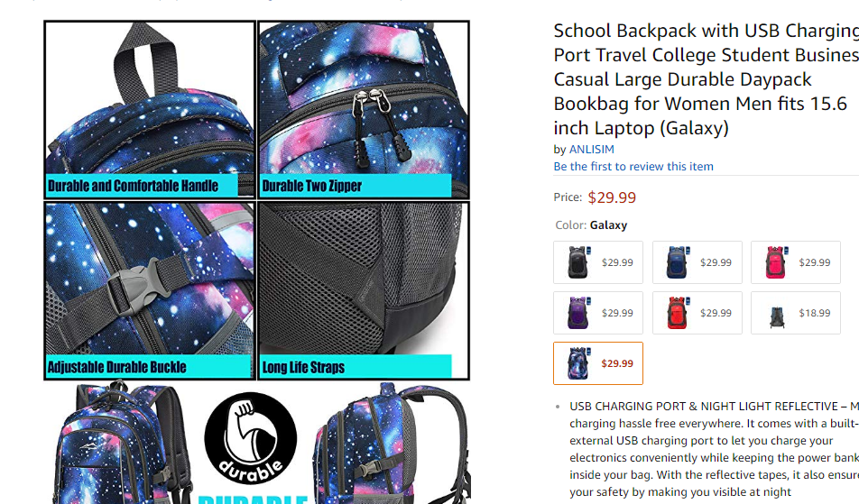The image size is (859, 504).
Task: Choose the red backpack color swatch
Action: point(697,313)
